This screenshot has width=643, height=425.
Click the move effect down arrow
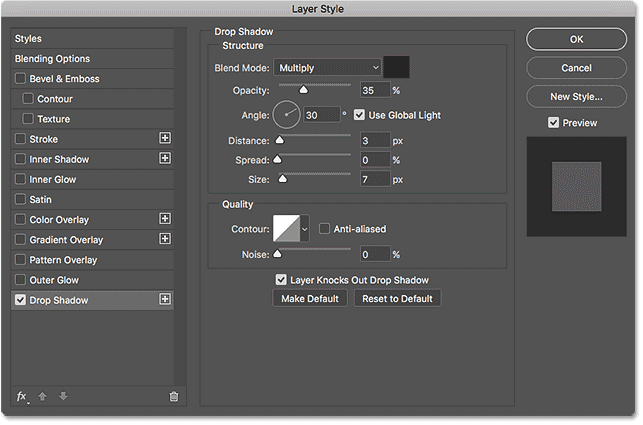pyautogui.click(x=63, y=396)
